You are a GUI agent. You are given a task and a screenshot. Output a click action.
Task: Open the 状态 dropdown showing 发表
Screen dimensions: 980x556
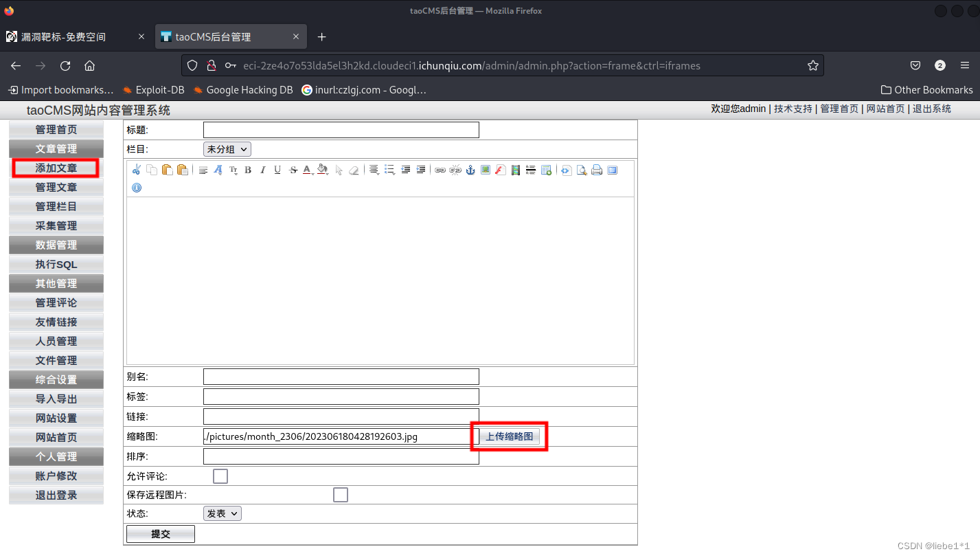click(x=223, y=513)
